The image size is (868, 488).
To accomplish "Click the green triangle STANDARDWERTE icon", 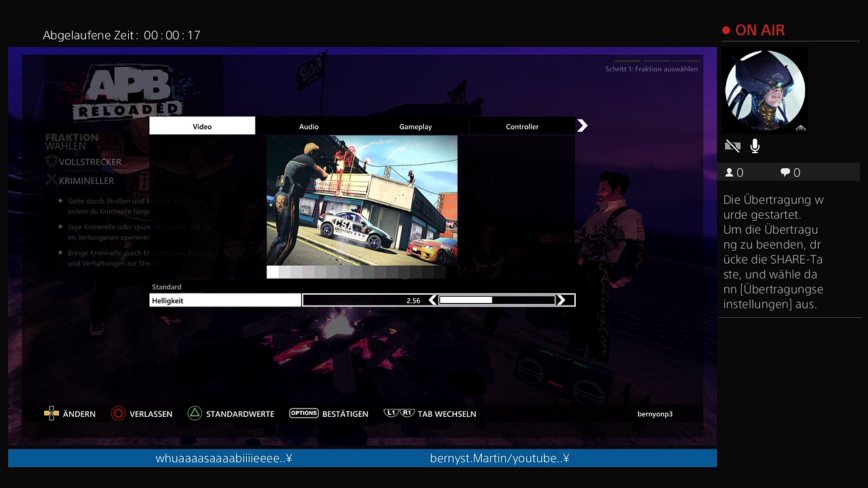I will (x=195, y=413).
